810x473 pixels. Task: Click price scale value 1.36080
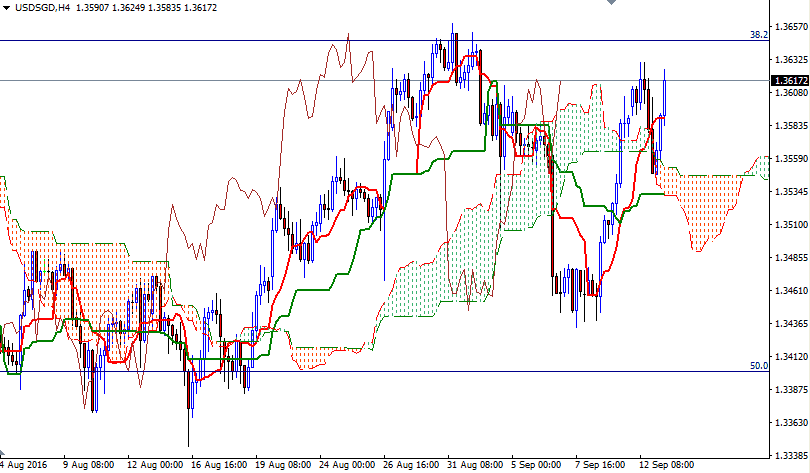[x=791, y=93]
